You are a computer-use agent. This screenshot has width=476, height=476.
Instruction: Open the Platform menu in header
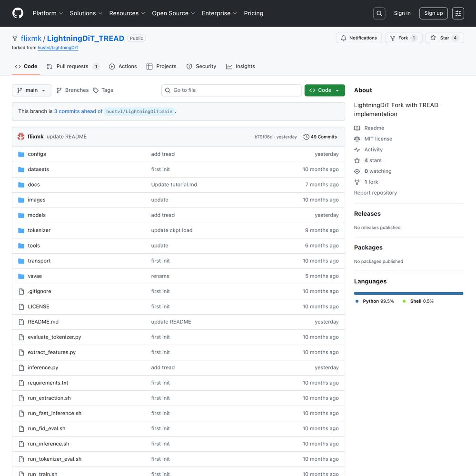(x=48, y=13)
